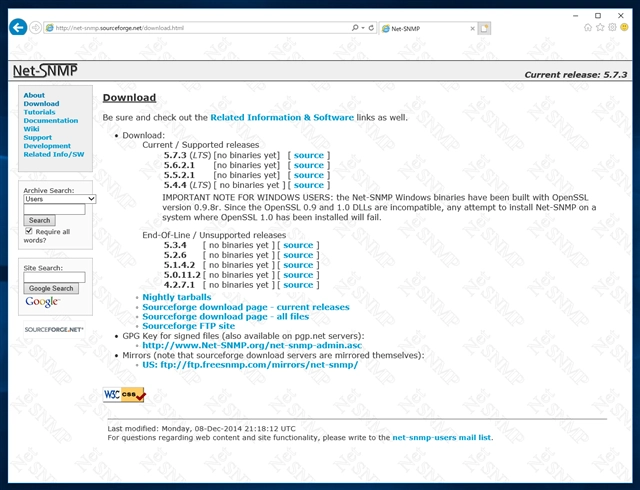640x490 pixels.
Task: Open the Support sidebar link
Action: point(38,138)
